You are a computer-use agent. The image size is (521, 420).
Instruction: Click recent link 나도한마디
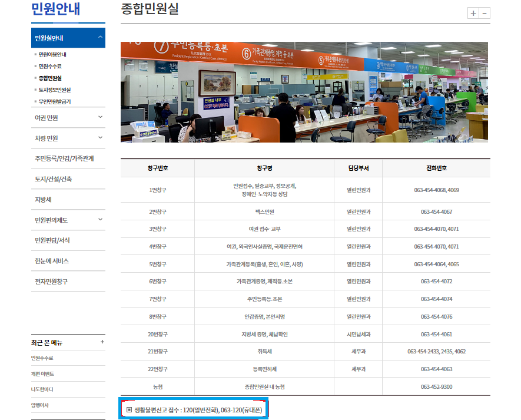pos(43,389)
